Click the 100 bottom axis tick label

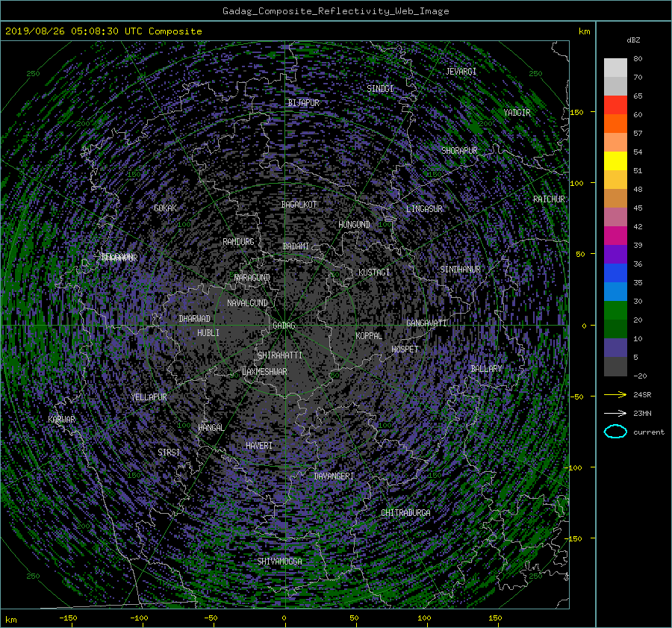pyautogui.click(x=424, y=618)
